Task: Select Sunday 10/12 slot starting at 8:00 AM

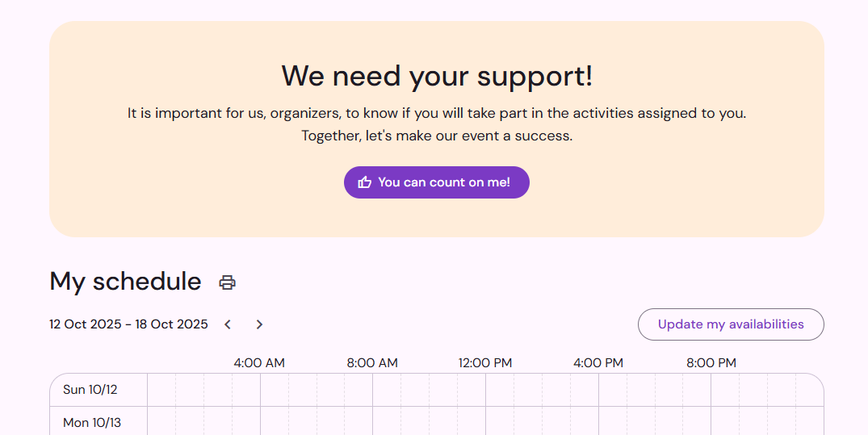Action: pyautogui.click(x=387, y=390)
